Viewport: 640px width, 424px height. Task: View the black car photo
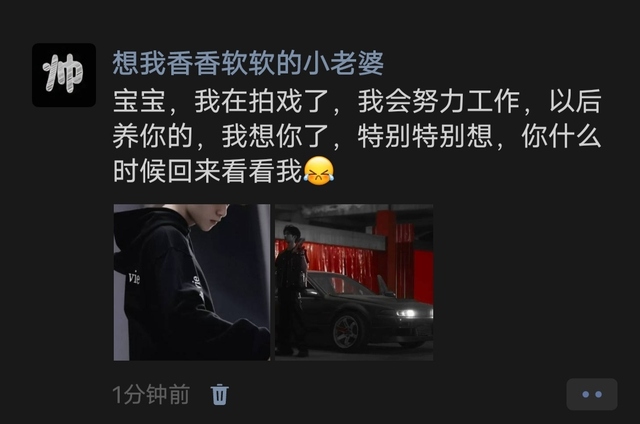point(354,282)
